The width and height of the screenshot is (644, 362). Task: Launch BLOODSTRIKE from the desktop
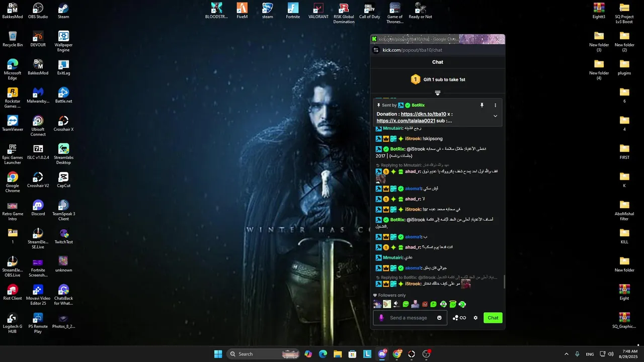tap(216, 11)
